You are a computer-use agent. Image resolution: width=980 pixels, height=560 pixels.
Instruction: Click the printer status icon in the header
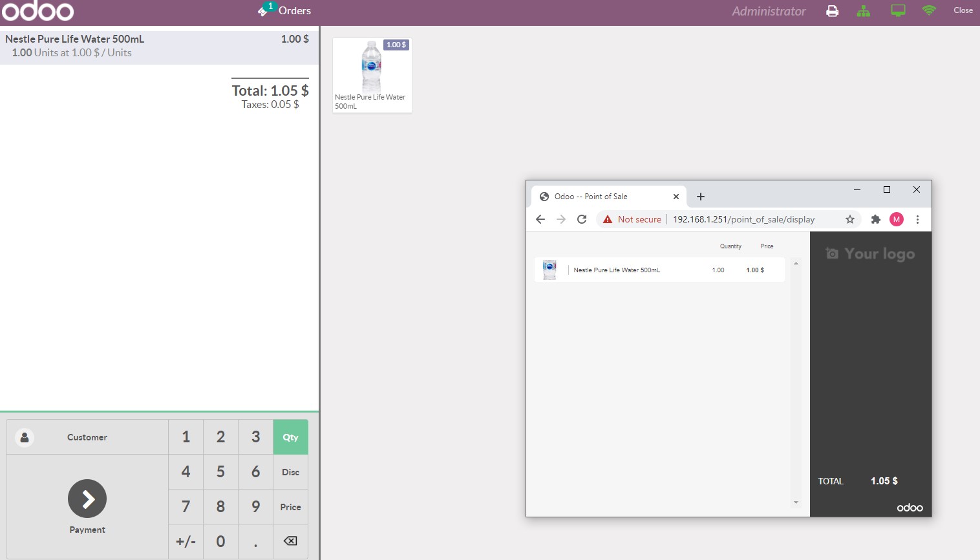[832, 10]
